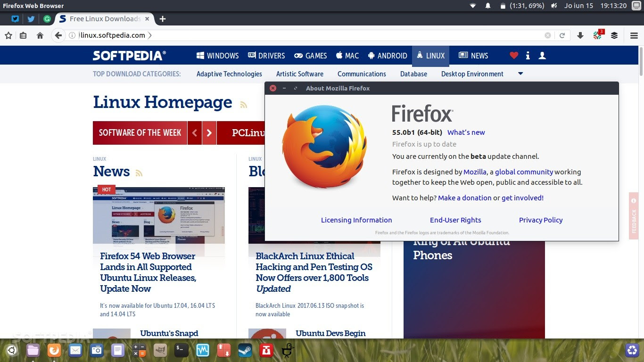644x362 pixels.
Task: Click the Buffer stacked-layers extension icon
Action: pyautogui.click(x=614, y=35)
